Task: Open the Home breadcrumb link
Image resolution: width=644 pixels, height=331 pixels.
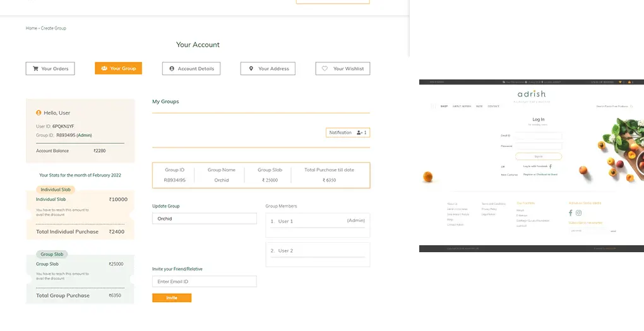Action: [x=31, y=28]
